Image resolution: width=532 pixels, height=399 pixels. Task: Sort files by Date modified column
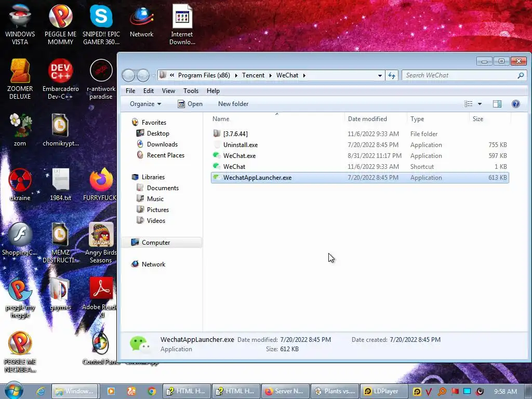pos(376,119)
